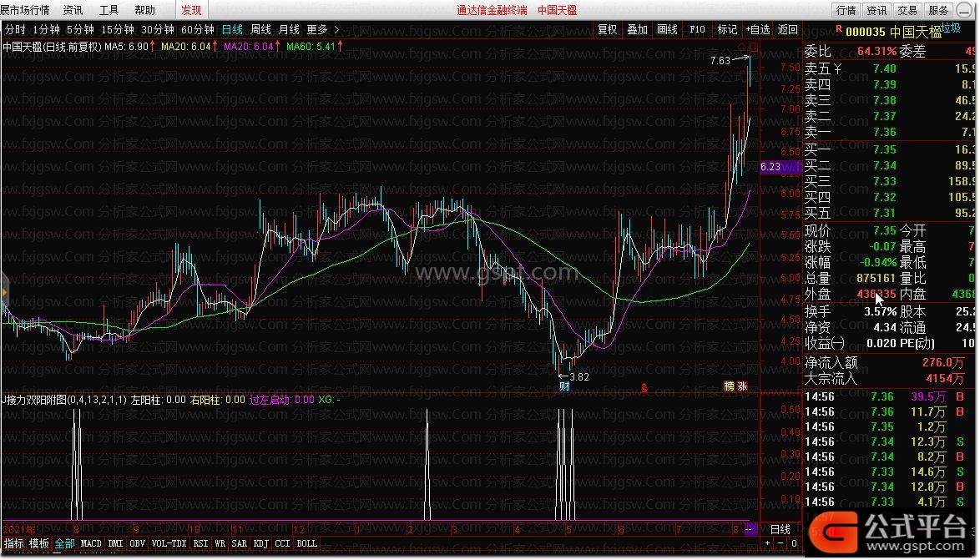Switch to 月线 monthly period
This screenshot has height=560, width=980.
[x=289, y=29]
